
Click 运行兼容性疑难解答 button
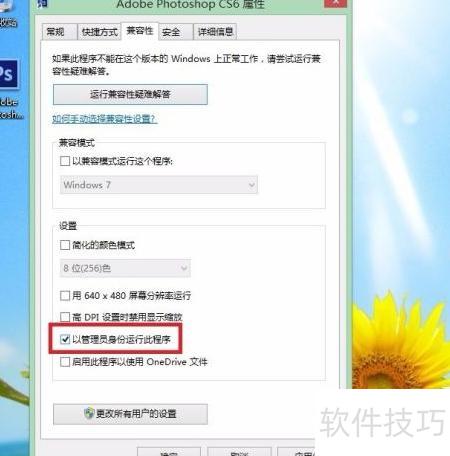[130, 94]
